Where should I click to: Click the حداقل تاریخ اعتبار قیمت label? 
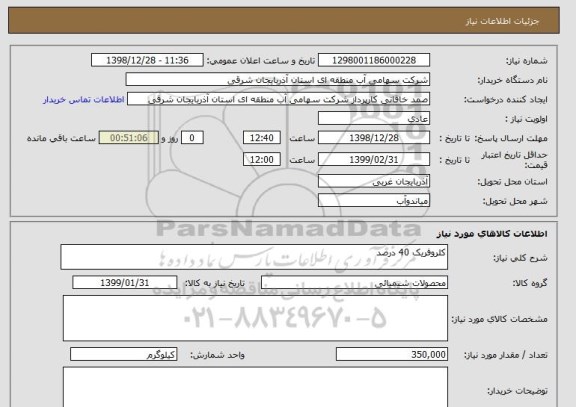click(514, 160)
